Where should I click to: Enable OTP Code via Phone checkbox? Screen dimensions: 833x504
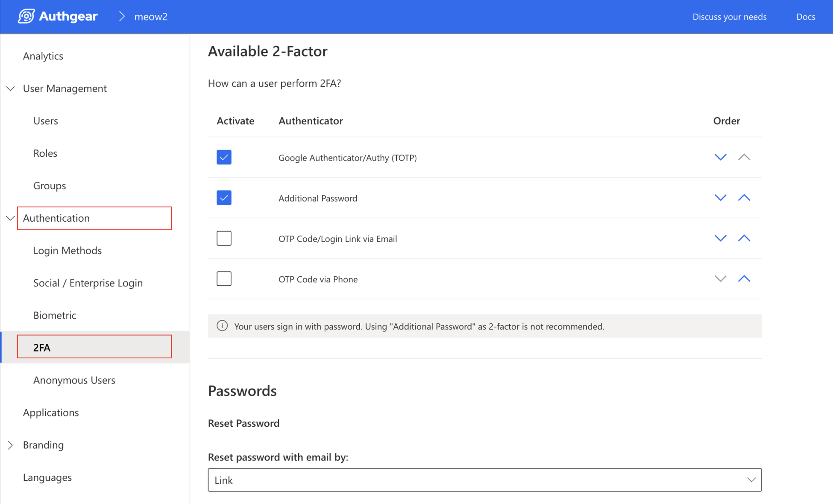point(224,279)
